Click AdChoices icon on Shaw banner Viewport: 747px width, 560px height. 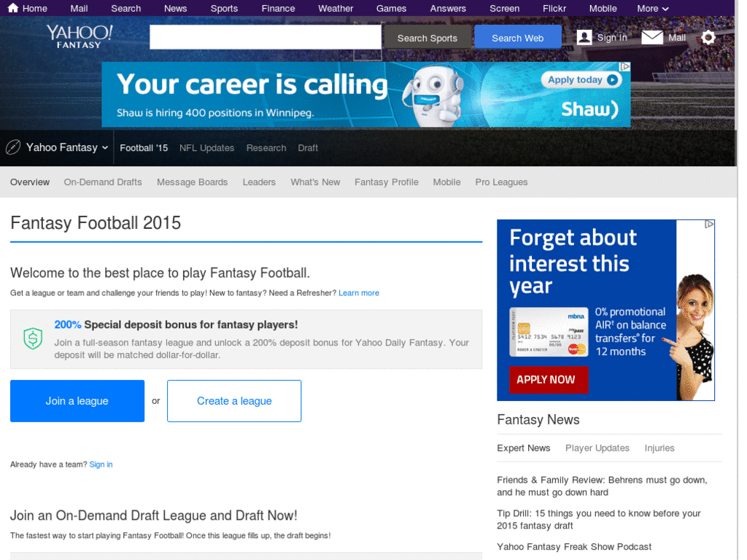(x=624, y=66)
